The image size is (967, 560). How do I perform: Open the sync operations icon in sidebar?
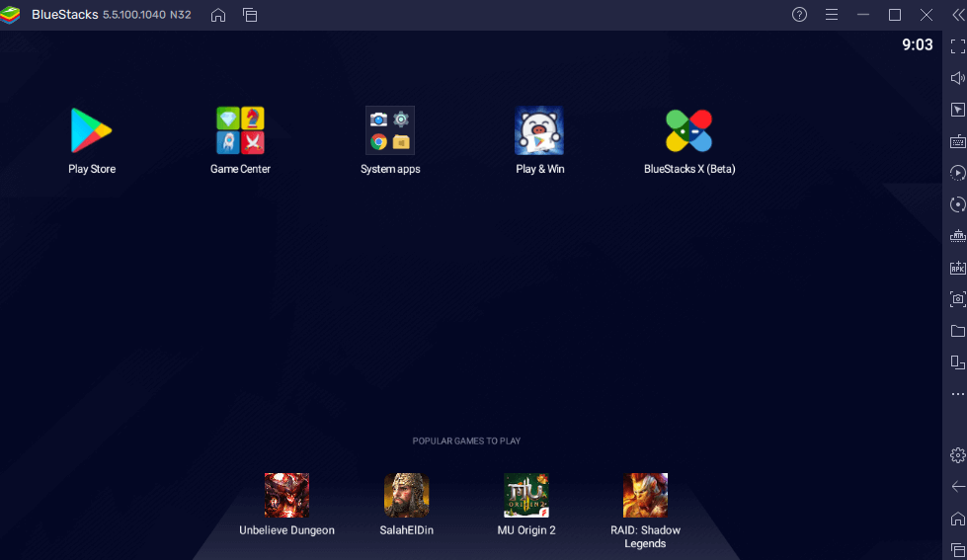pyautogui.click(x=958, y=173)
